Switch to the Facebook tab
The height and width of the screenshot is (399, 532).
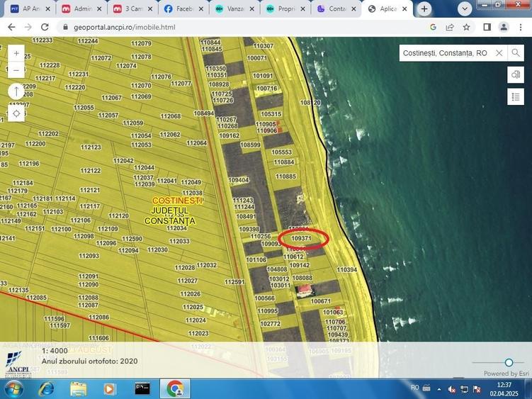pos(183,9)
